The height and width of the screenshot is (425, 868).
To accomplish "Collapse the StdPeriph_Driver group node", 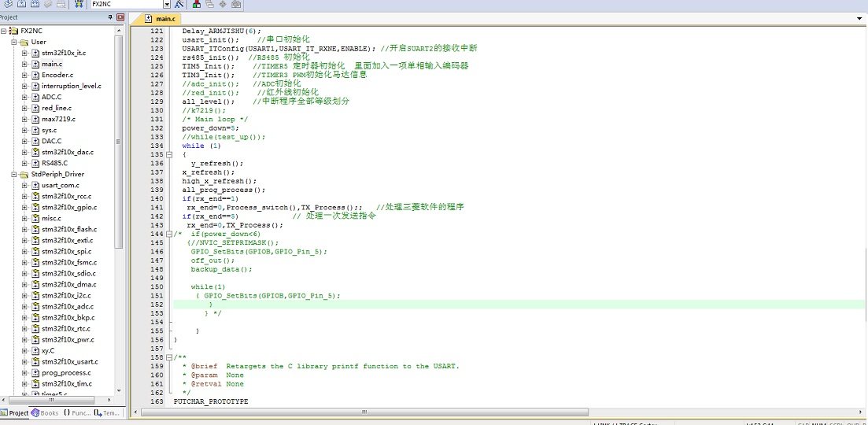I will click(x=14, y=174).
